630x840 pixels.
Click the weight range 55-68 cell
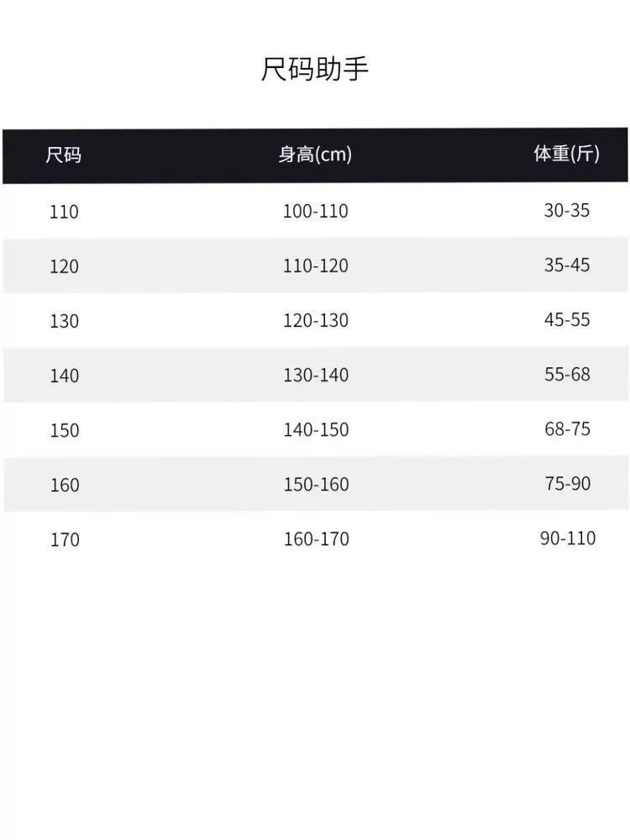click(x=567, y=375)
